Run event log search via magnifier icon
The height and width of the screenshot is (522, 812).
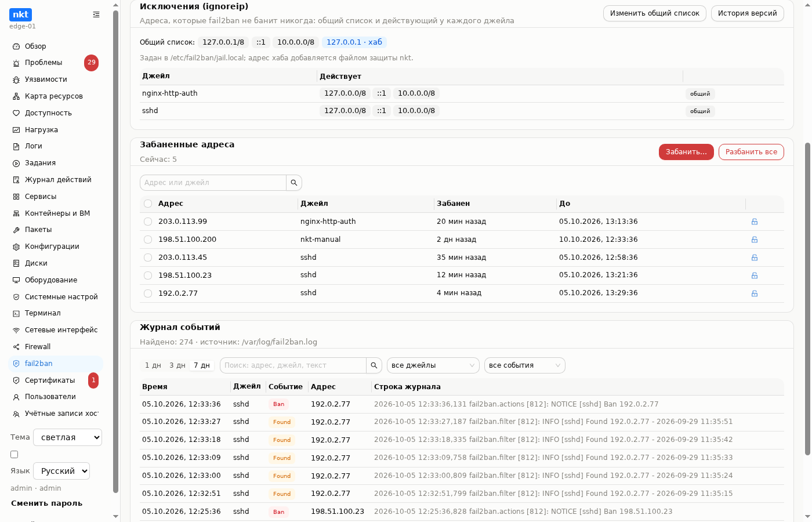pyautogui.click(x=374, y=365)
